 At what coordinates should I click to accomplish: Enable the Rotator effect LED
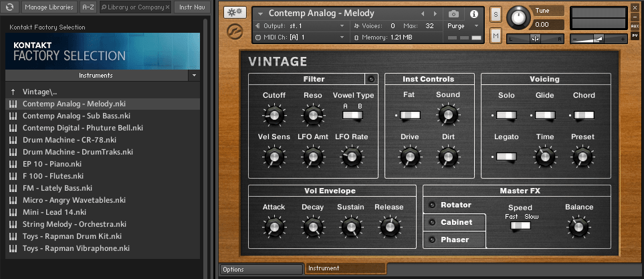pos(431,205)
